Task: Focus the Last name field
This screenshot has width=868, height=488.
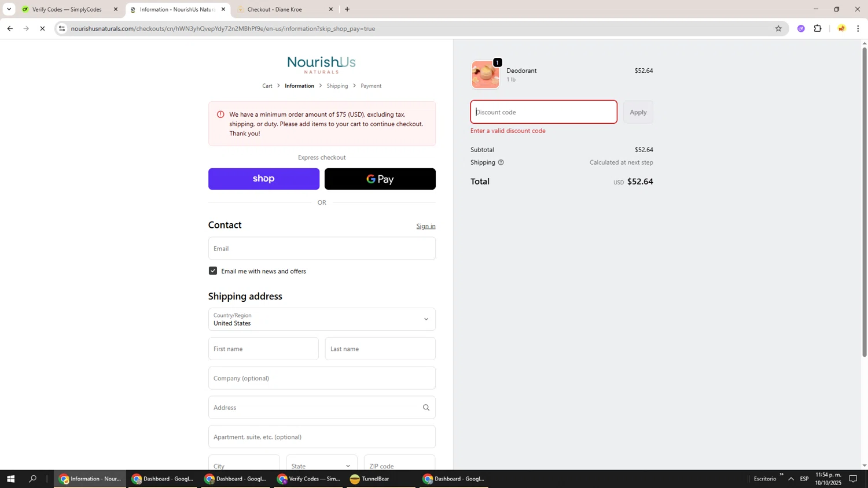Action: 380,349
